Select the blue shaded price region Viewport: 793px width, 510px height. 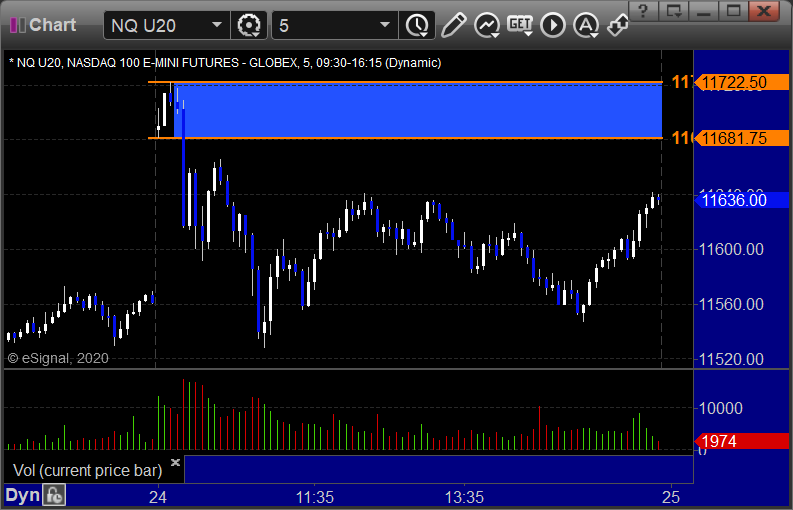pos(418,110)
